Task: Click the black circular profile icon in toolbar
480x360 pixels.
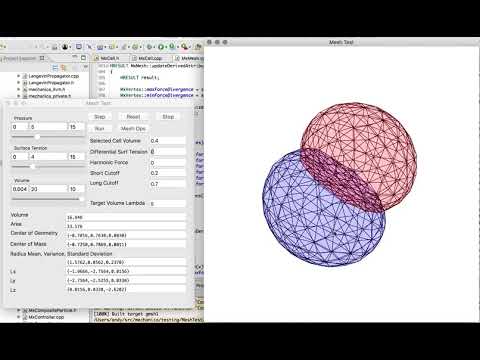Action: [65, 47]
